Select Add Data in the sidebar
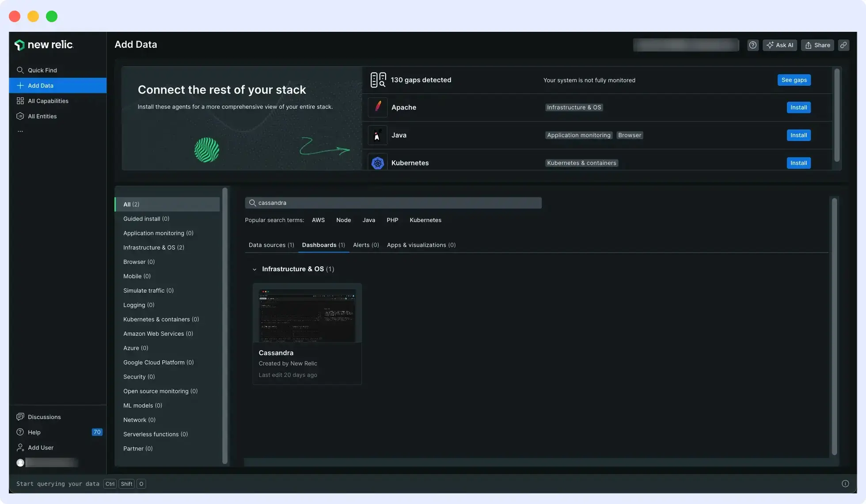The height and width of the screenshot is (504, 866). click(41, 85)
